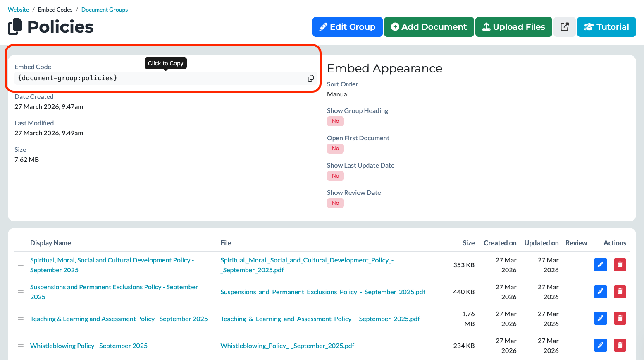
Task: Click the No badge under Show Group Heading
Action: 335,121
